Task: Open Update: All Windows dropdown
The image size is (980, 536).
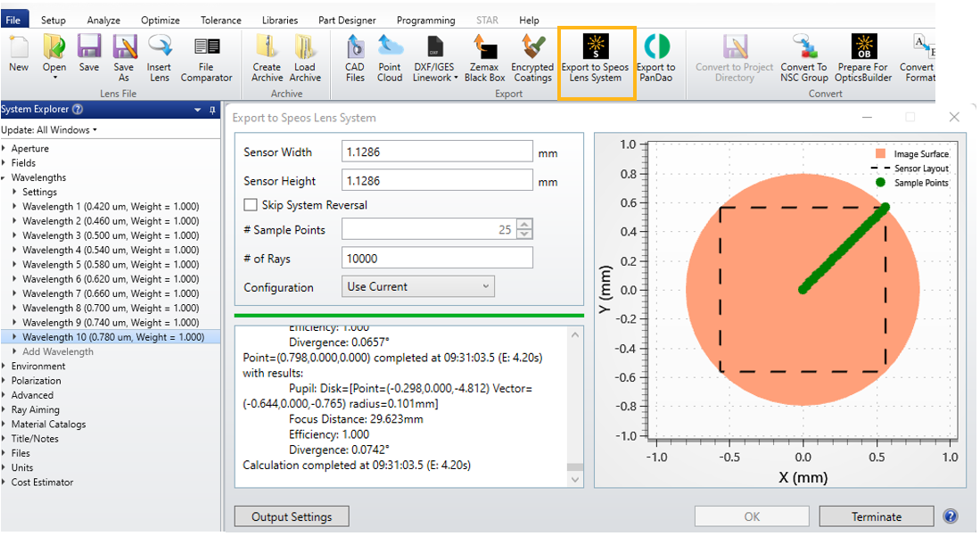Action: coord(49,130)
